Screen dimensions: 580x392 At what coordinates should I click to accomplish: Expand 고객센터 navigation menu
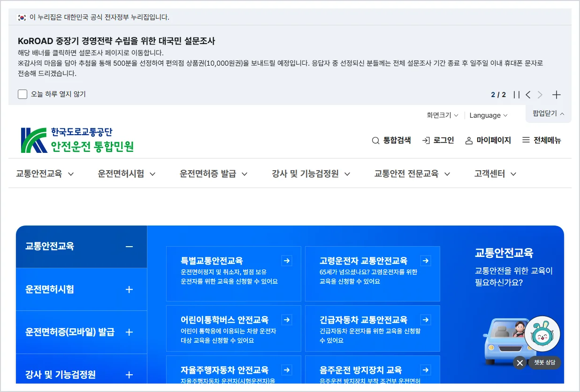point(496,173)
